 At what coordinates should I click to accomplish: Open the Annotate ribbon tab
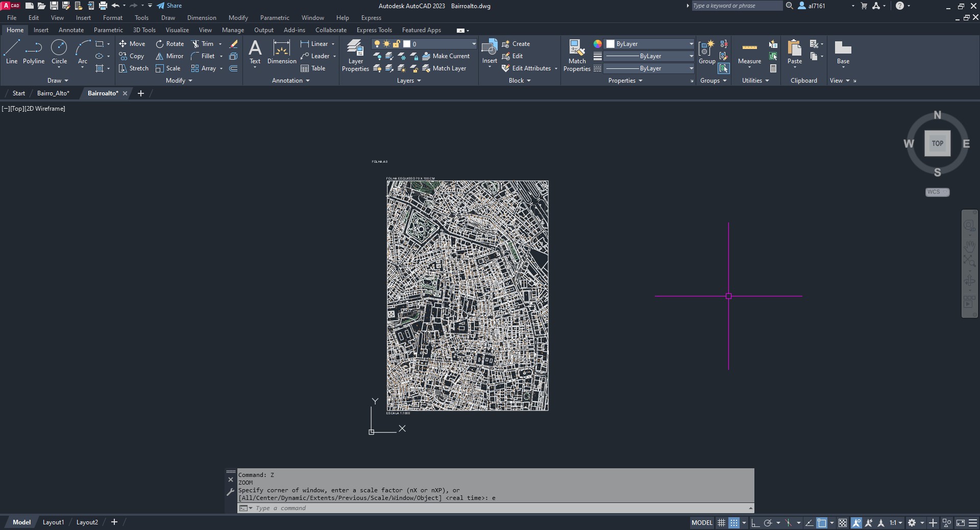point(71,30)
